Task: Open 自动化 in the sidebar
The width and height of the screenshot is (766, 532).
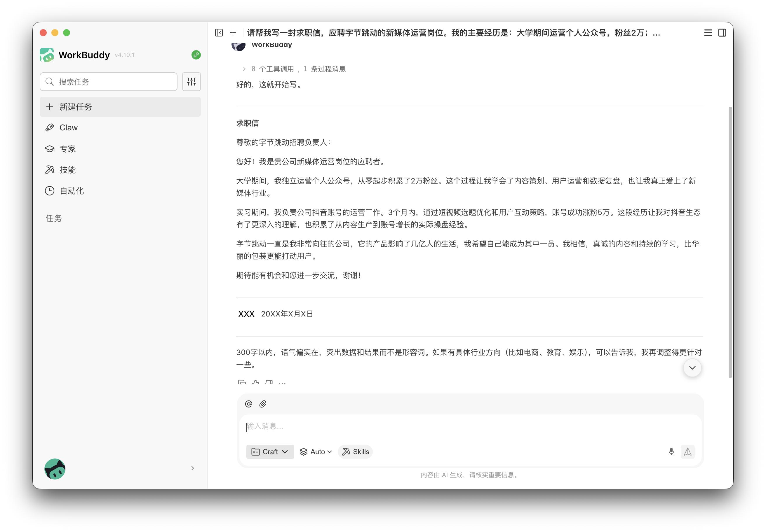Action: [72, 191]
